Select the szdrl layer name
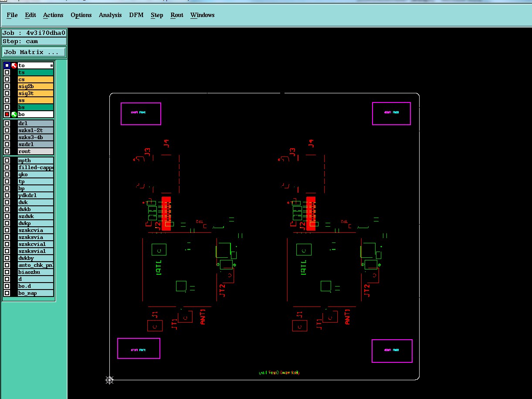532x399 pixels. pyautogui.click(x=36, y=144)
